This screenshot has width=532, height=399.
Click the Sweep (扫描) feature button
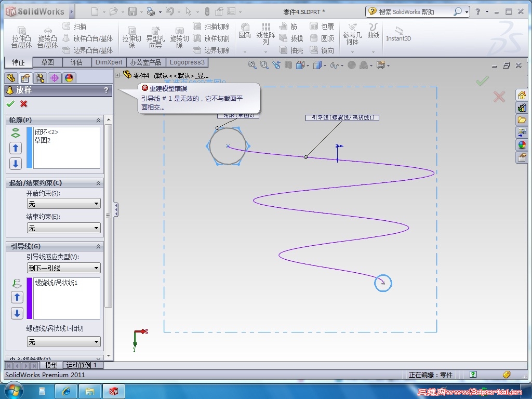(x=74, y=26)
